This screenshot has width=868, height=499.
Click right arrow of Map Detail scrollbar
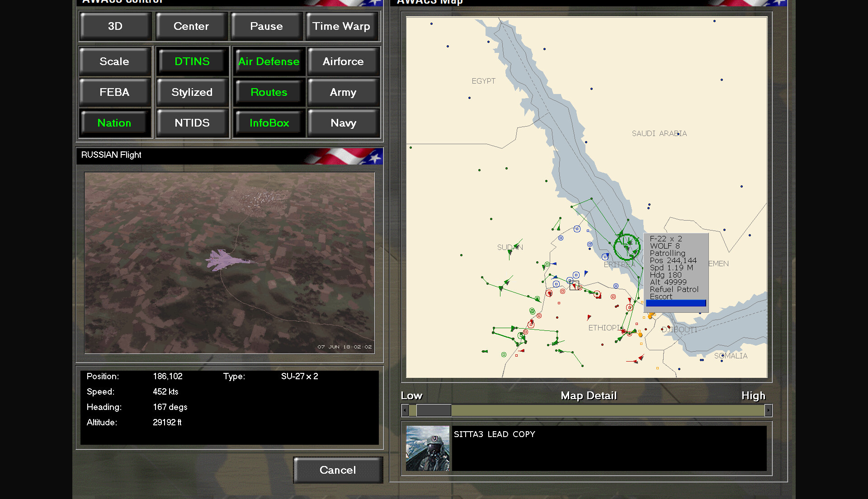coord(768,410)
